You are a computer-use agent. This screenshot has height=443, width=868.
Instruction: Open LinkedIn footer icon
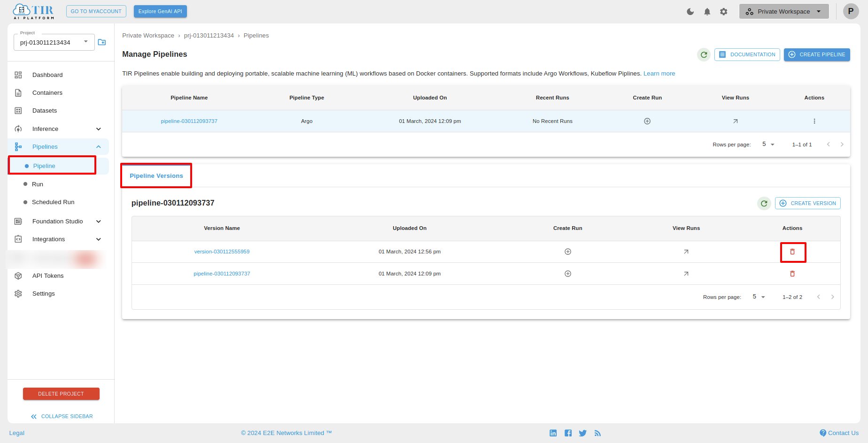[553, 433]
